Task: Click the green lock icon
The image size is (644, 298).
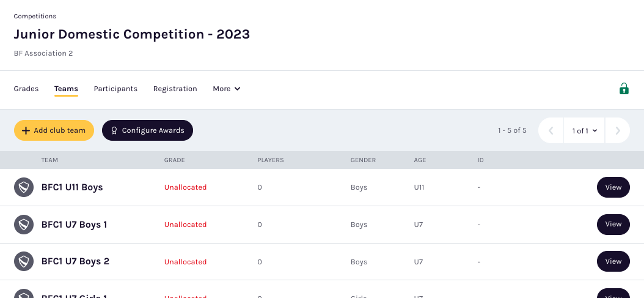Action: pos(624,89)
